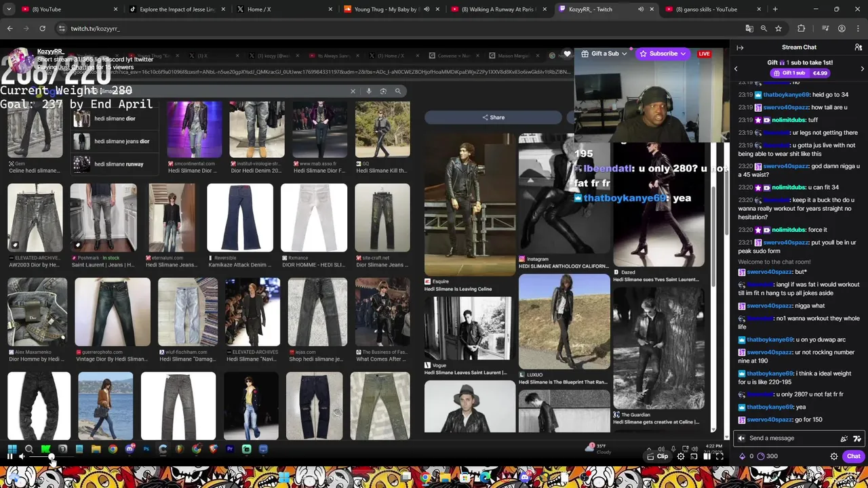Image resolution: width=868 pixels, height=488 pixels.
Task: Click username nolimitdubs beside 'force it'
Action: coord(789,230)
